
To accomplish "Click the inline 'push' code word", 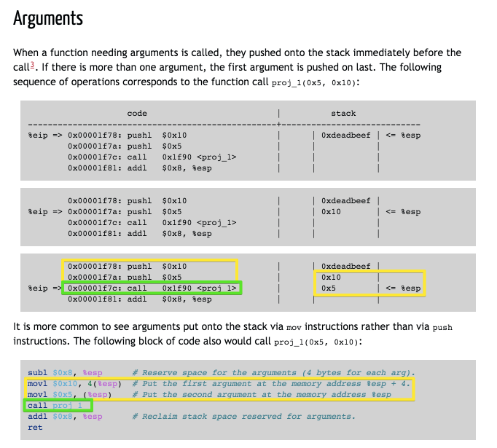I will tap(442, 328).
